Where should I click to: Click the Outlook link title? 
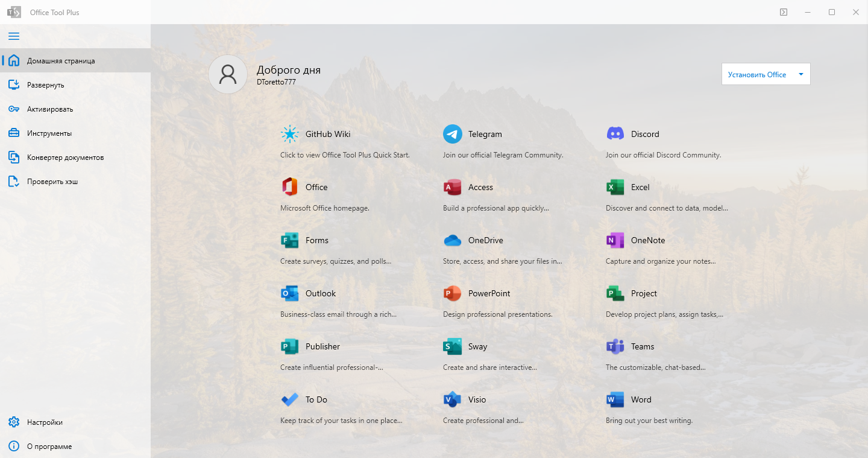pyautogui.click(x=321, y=293)
